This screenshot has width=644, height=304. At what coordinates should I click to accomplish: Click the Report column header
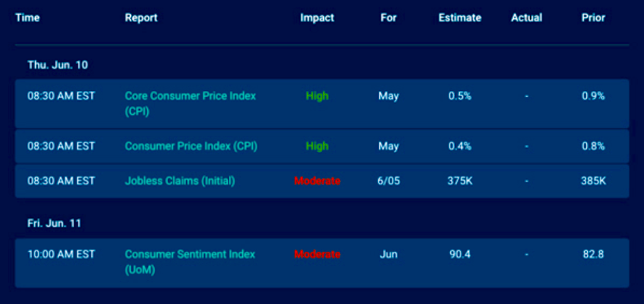tap(141, 18)
